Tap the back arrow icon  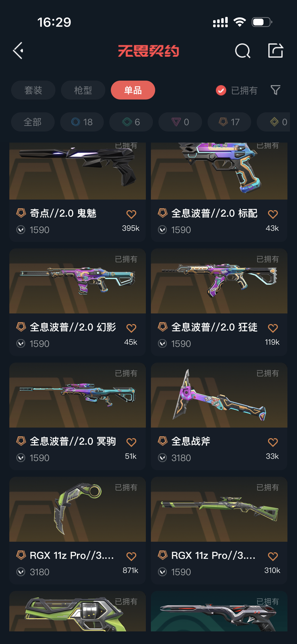pos(18,51)
